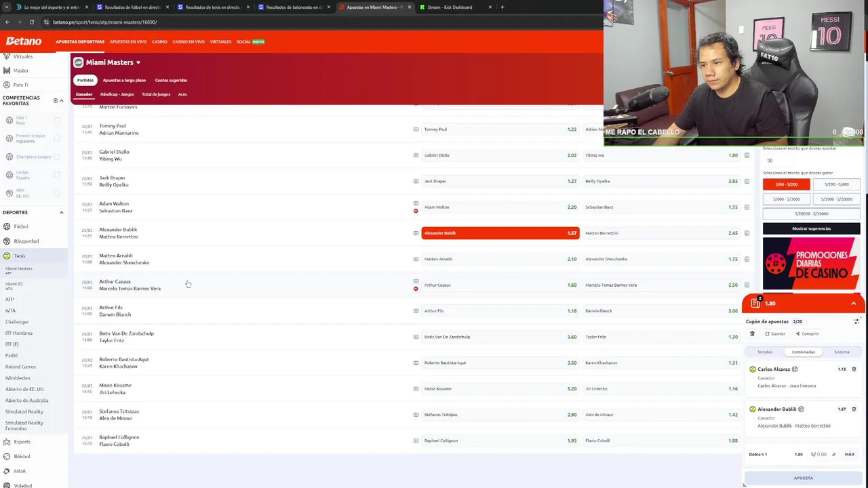Image resolution: width=868 pixels, height=488 pixels.
Task: Open Apuestas en Vivo top menu
Action: point(128,41)
